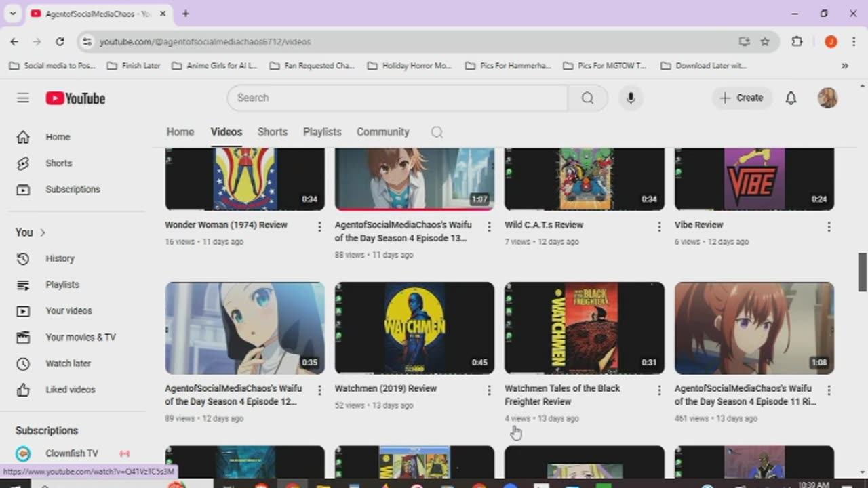This screenshot has width=868, height=488.
Task: Open 'Social media to Pos...' bookmark folder
Action: click(53, 66)
